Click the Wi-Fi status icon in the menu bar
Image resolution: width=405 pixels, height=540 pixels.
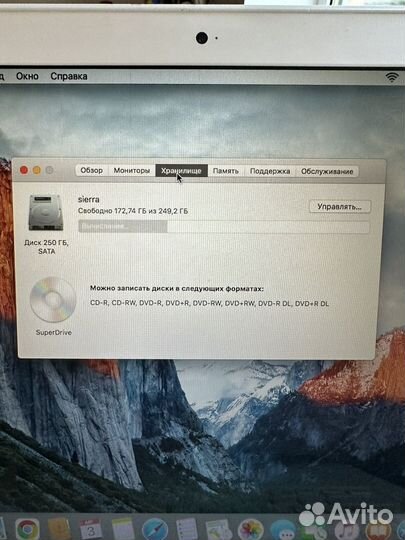click(x=392, y=77)
